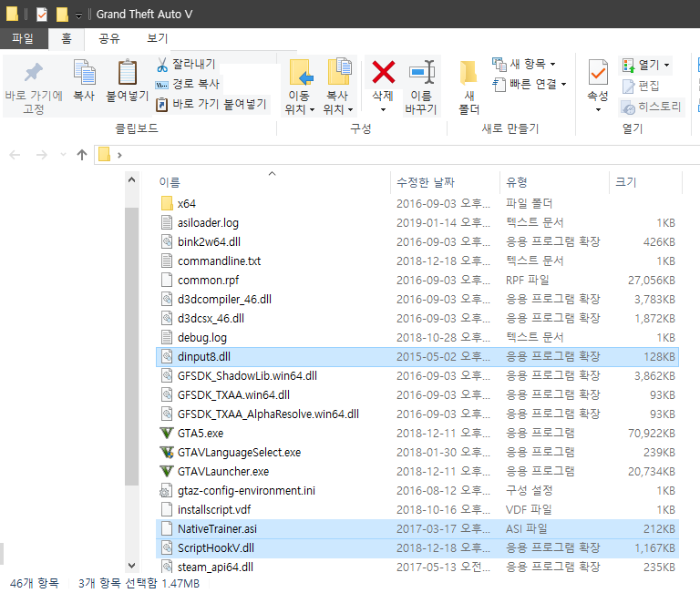
Task: Click quick access toolbar Properties checkmark icon
Action: pyautogui.click(x=42, y=15)
